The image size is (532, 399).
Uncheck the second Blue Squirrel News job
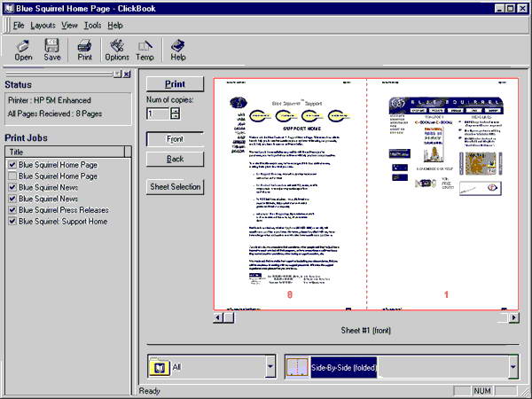coord(12,199)
